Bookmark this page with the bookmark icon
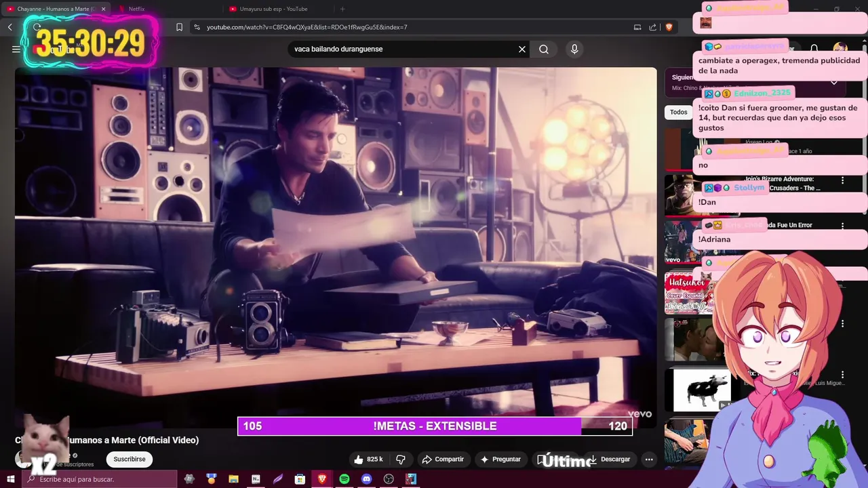The width and height of the screenshot is (868, 488). point(179,27)
